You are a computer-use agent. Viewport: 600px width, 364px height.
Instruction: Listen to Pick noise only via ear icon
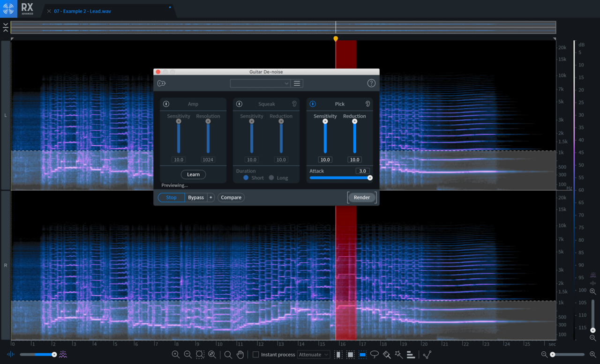368,104
